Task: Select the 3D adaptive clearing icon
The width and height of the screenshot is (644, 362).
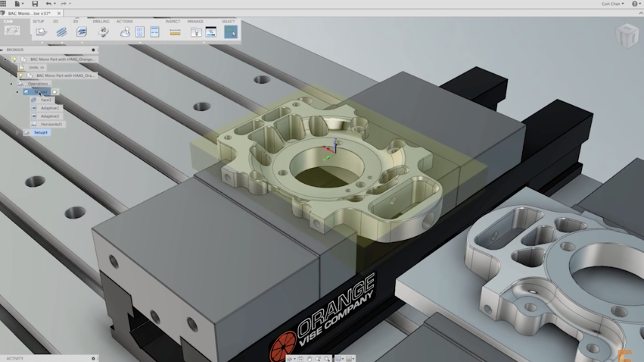Action: (82, 32)
